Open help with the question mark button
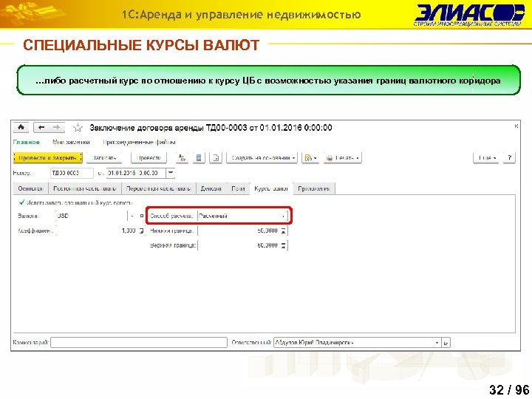 [x=509, y=158]
